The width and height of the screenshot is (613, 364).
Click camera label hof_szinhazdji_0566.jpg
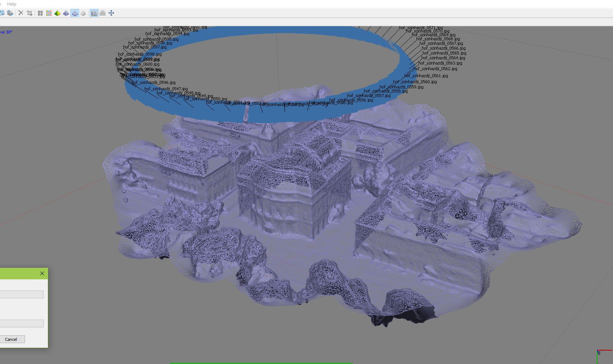pyautogui.click(x=444, y=48)
